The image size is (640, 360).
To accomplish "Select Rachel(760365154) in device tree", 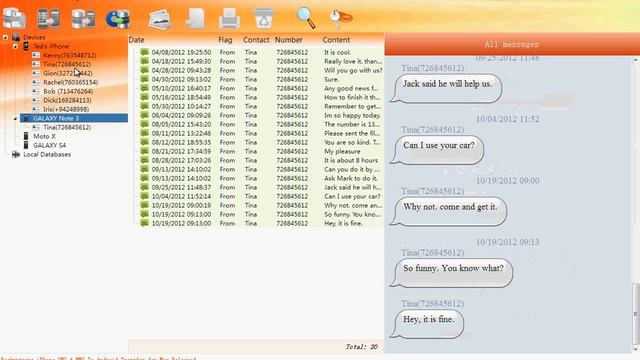I will (x=71, y=82).
